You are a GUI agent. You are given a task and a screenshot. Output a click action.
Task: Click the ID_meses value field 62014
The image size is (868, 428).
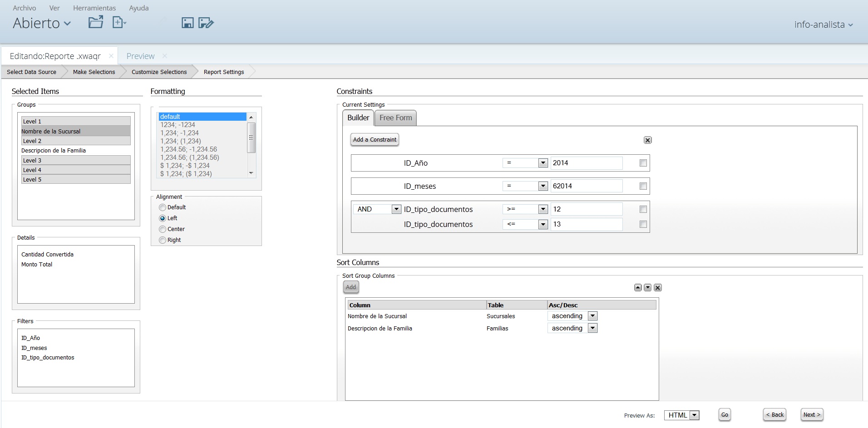[587, 186]
